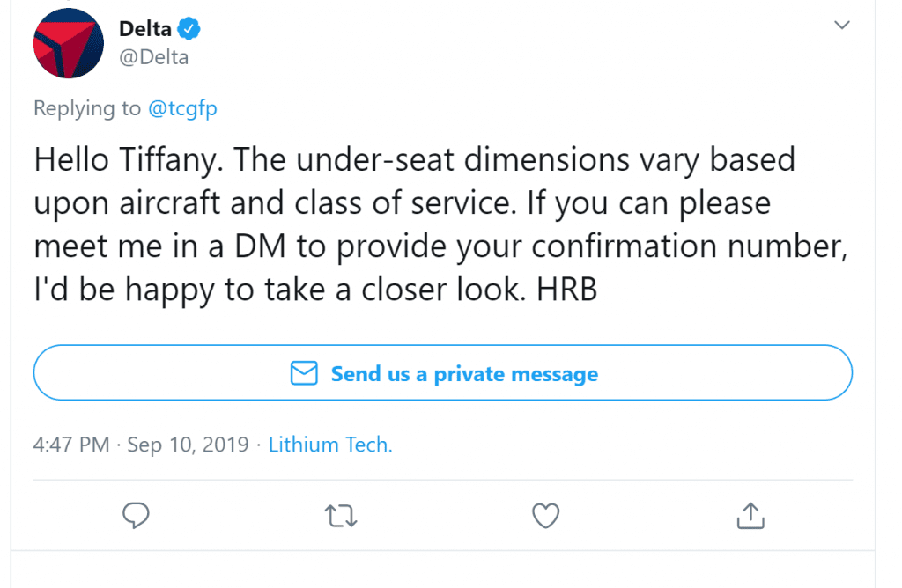Viewport: 902px width, 588px height.
Task: Click the Sep 10, 2019 date
Action: 189,445
